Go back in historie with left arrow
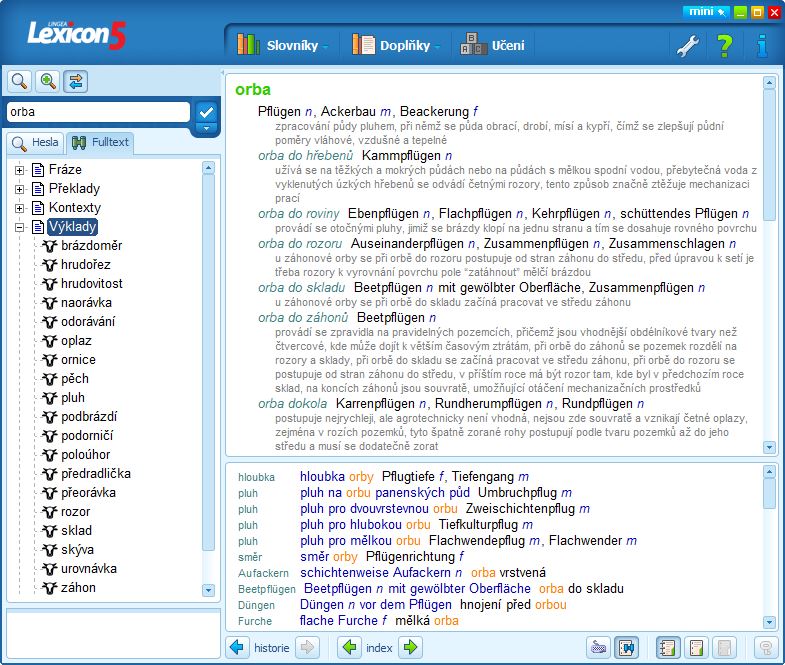The image size is (785, 665). (x=237, y=647)
